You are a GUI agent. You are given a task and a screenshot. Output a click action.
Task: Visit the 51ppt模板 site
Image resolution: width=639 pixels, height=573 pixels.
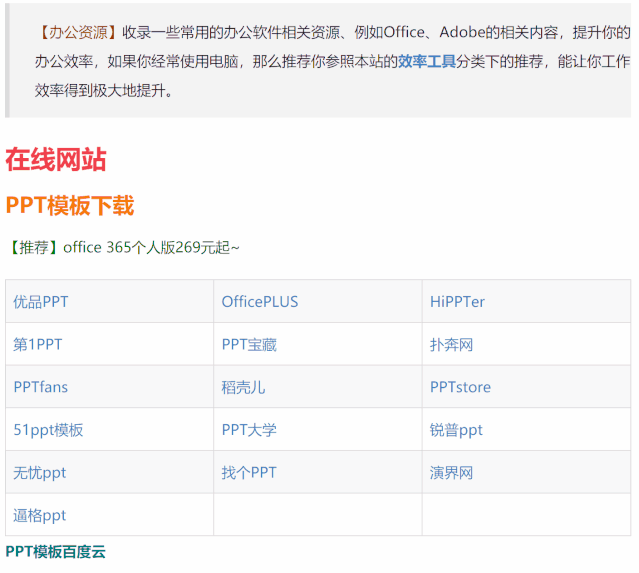[48, 430]
